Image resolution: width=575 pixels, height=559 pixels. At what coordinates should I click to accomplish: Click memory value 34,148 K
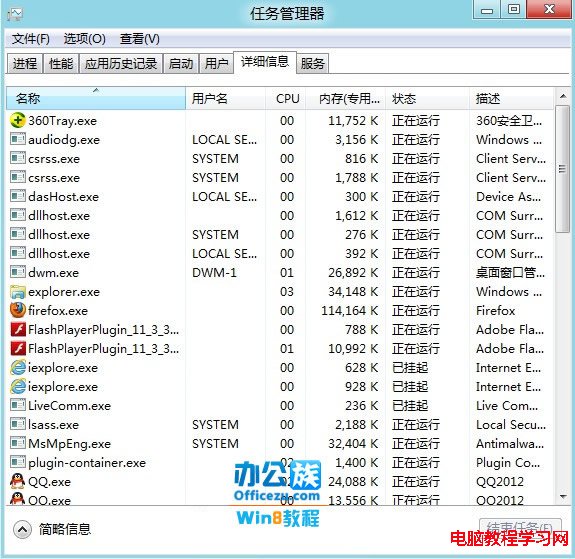353,292
